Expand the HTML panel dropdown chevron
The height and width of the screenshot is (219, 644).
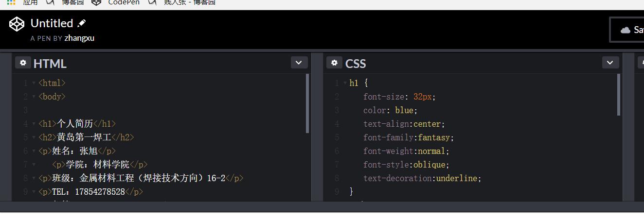(299, 63)
